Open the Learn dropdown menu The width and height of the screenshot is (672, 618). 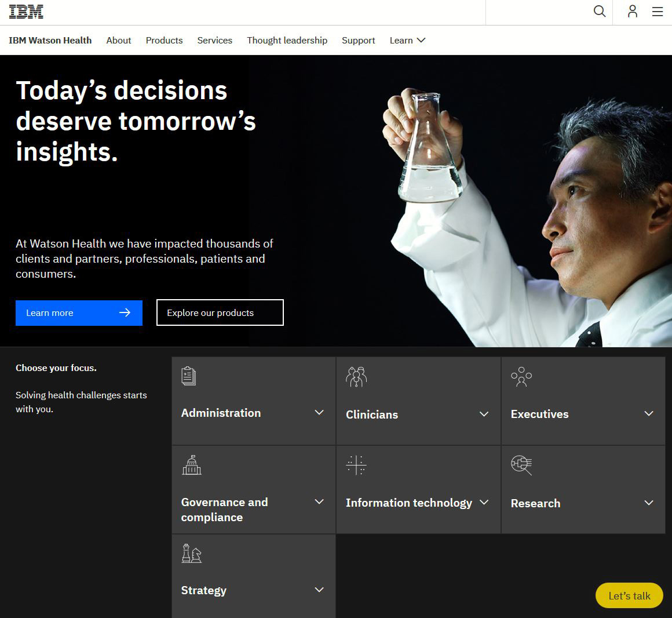[x=407, y=41]
